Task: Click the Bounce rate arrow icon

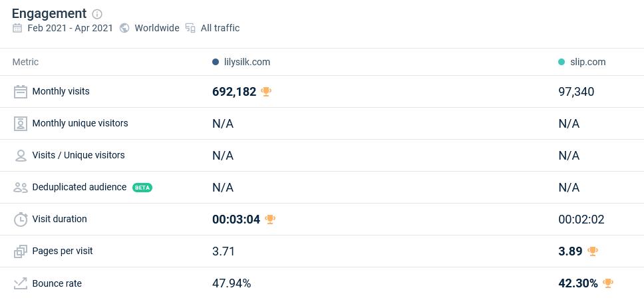Action: [21, 283]
